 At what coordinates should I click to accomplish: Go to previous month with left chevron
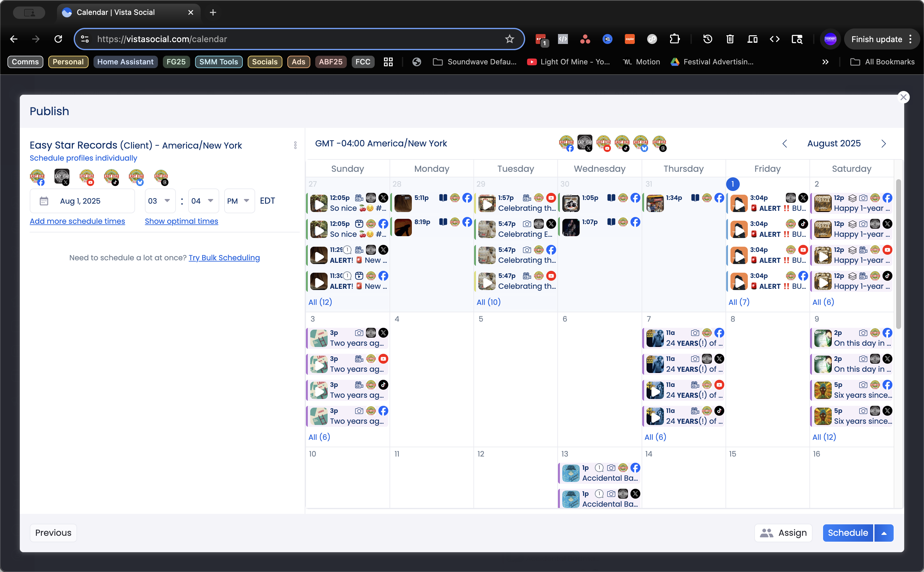(x=784, y=144)
